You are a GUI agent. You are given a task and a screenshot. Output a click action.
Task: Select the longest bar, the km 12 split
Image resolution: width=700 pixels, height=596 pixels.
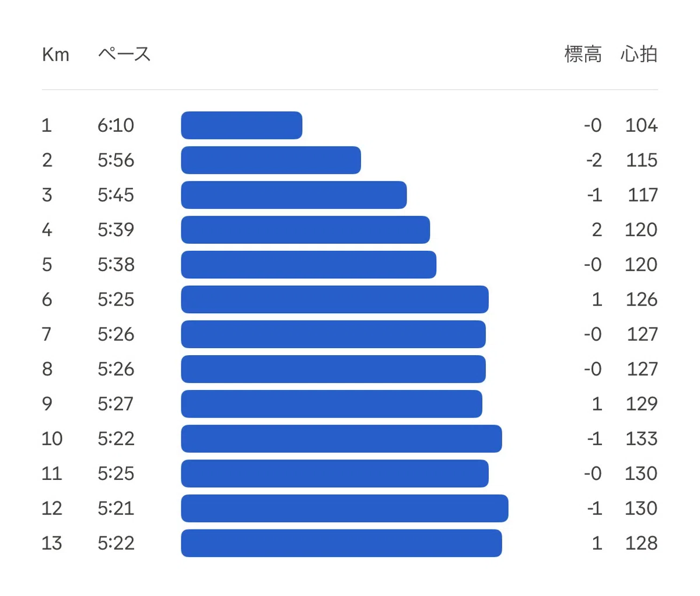[x=344, y=508]
